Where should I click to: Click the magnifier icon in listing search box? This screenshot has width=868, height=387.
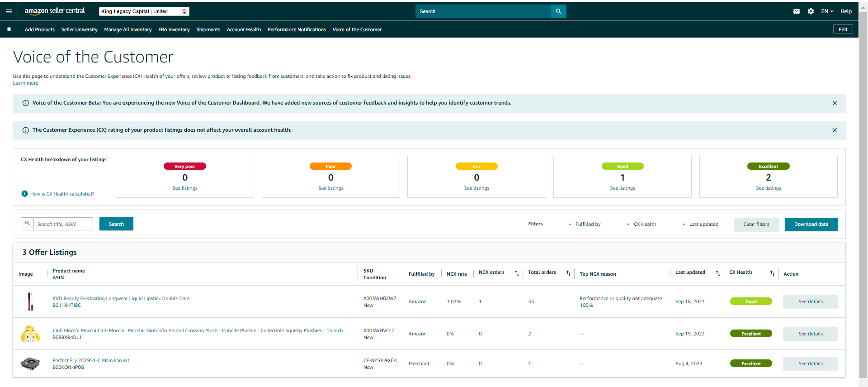[x=27, y=224]
